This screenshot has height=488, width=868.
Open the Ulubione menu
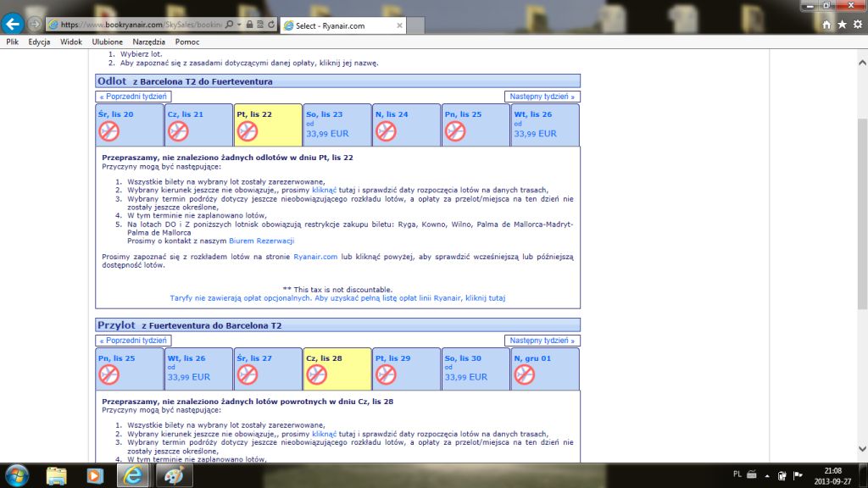(108, 42)
